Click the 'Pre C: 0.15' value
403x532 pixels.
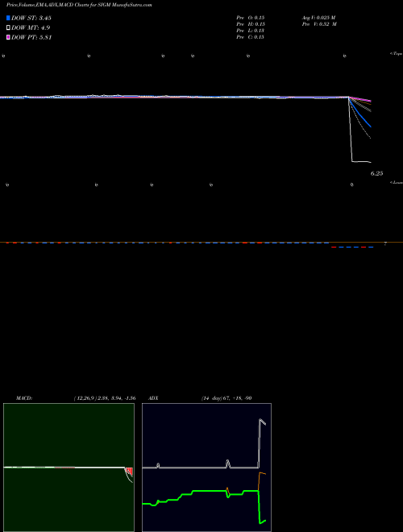point(251,37)
